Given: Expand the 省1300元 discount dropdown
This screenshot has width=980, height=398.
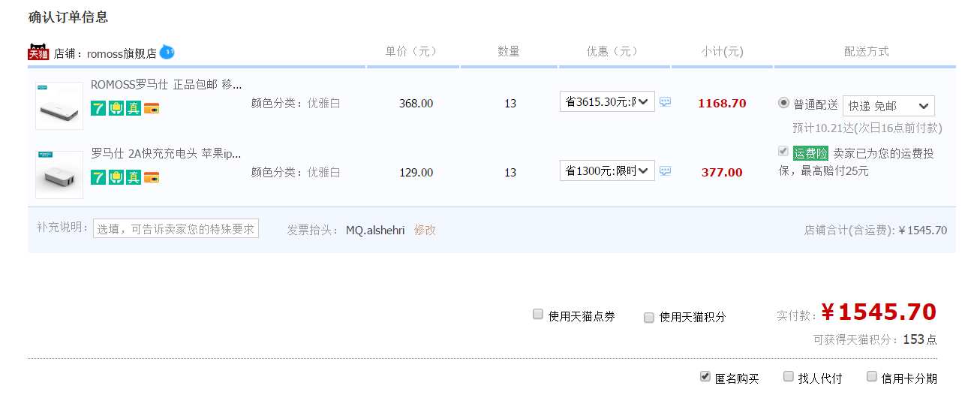Looking at the screenshot, I should 607,171.
